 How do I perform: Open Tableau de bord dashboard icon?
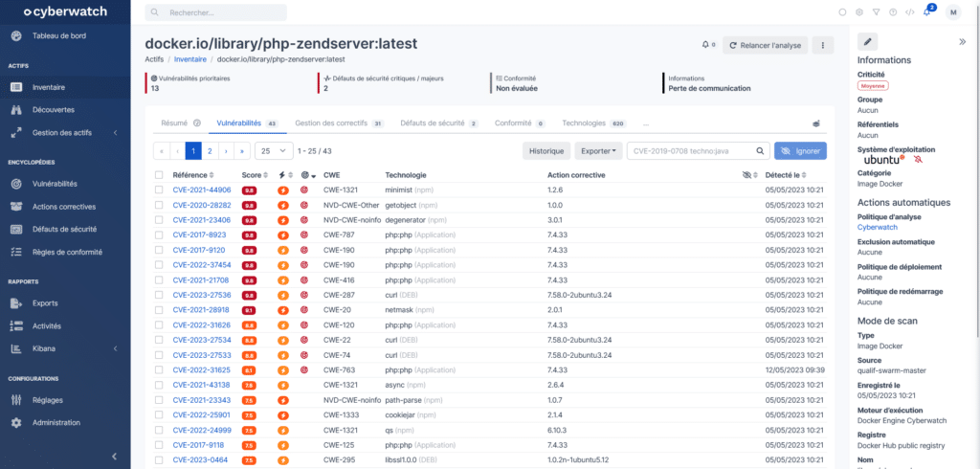17,35
